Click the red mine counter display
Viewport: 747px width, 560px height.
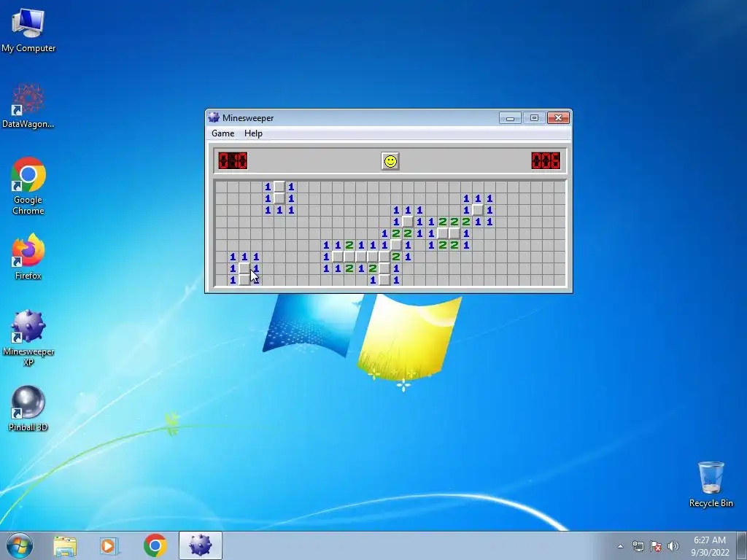(233, 160)
